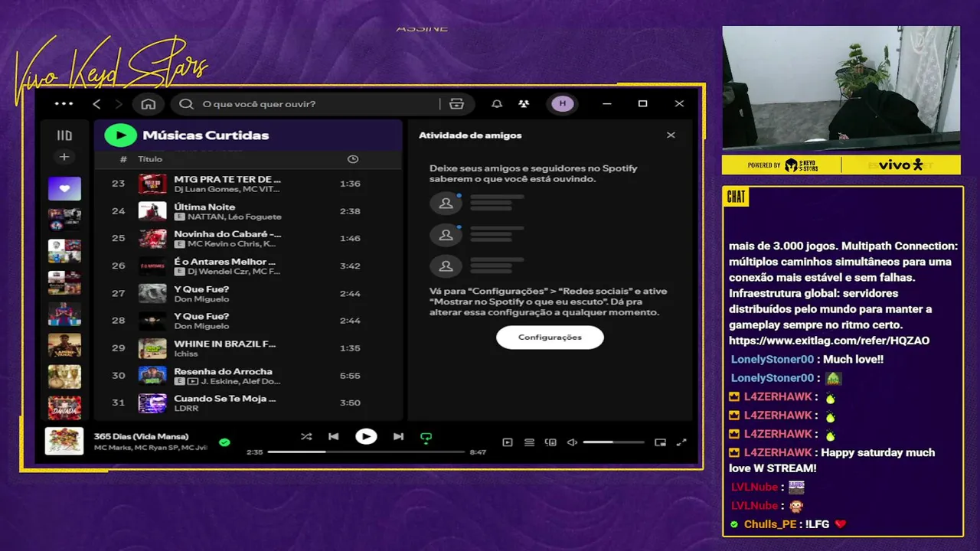Select track 'WHINE IN BRAZIL F...'
The width and height of the screenshot is (980, 551).
click(x=248, y=348)
